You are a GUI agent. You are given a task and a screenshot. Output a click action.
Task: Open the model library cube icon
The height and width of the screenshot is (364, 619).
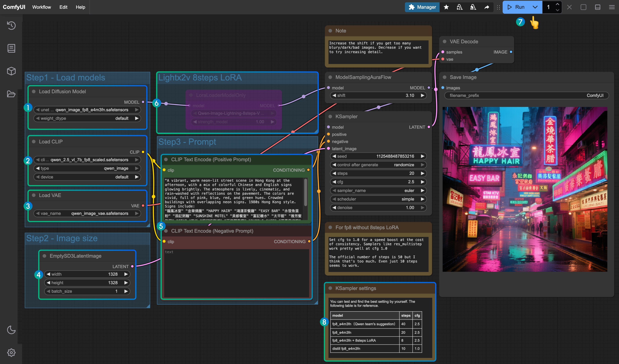point(11,71)
